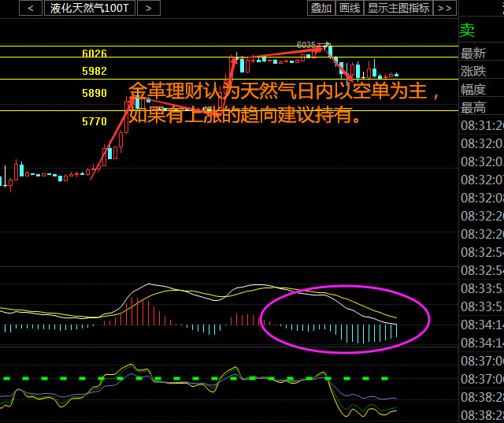Click the 5890 price level label

[x=94, y=93]
